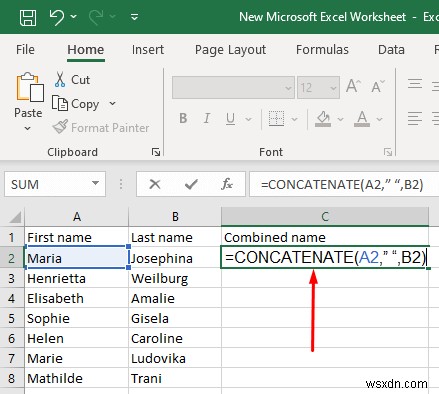Expand font color palette arrow
The width and height of the screenshot is (439, 394).
379,119
